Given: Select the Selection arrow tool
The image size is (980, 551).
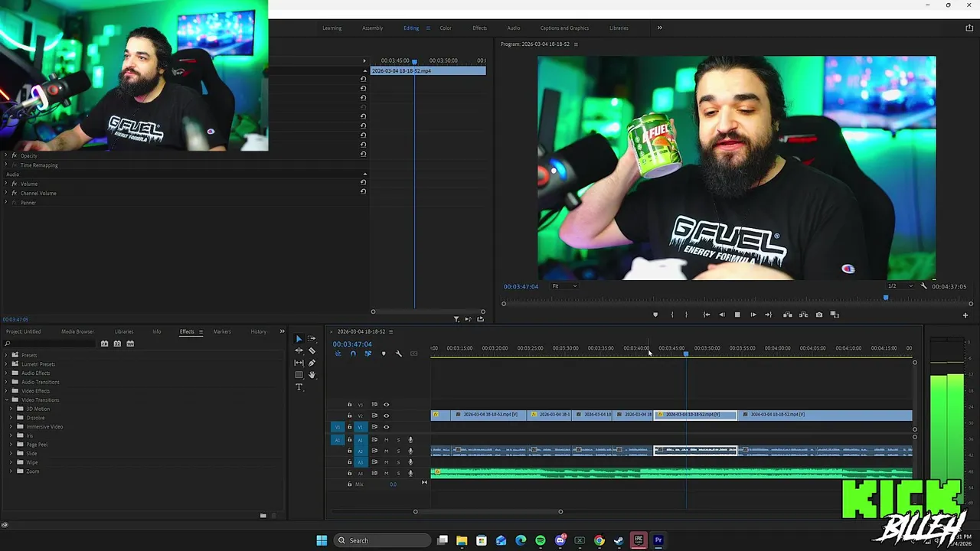Looking at the screenshot, I should click(x=299, y=338).
